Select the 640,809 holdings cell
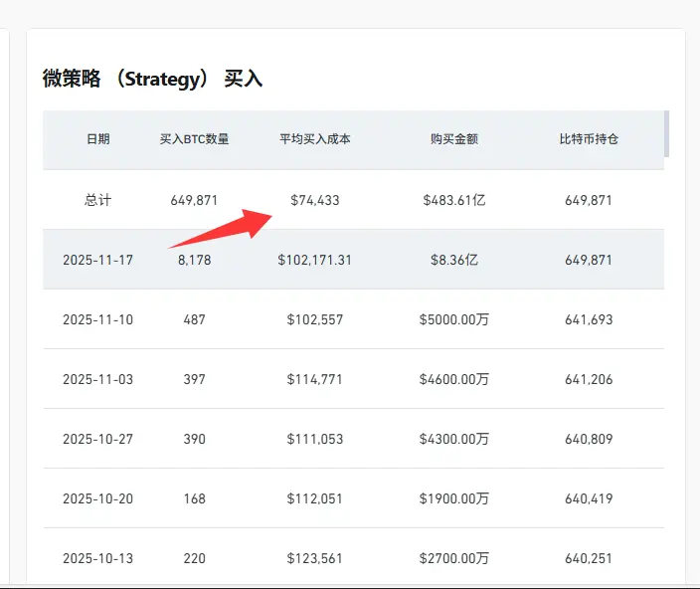Viewport: 700px width, 589px height. click(589, 439)
